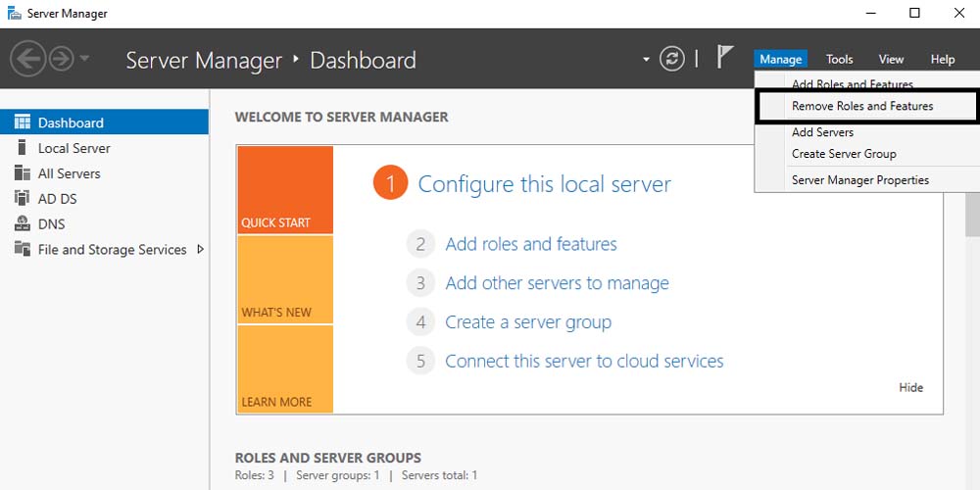Click Add other servers to manage link
This screenshot has height=490, width=980.
coord(557,283)
